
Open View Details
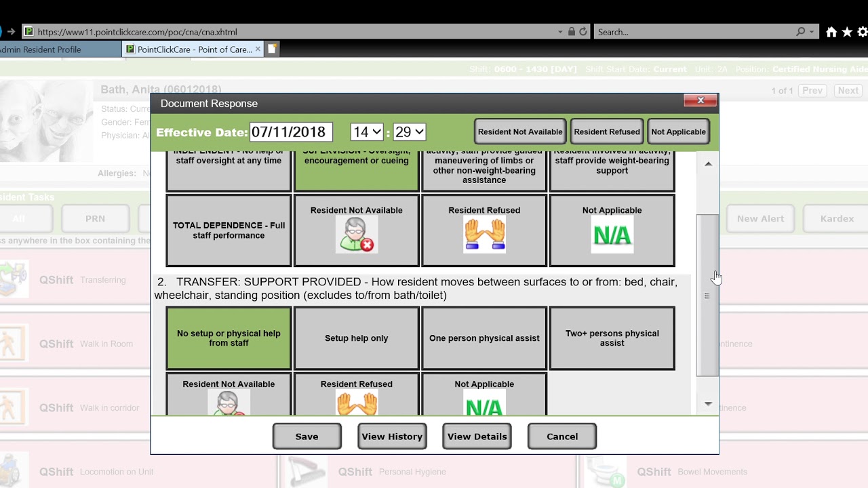(x=477, y=436)
